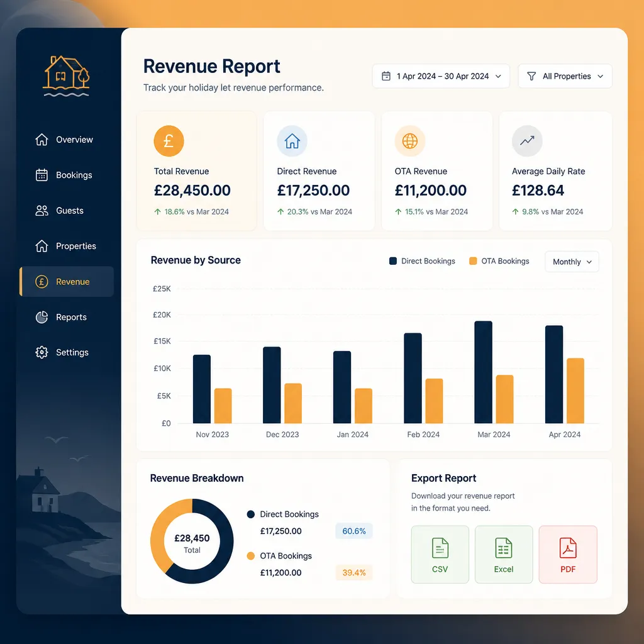Navigate to Properties
Viewport: 644px width, 644px height.
(x=67, y=246)
